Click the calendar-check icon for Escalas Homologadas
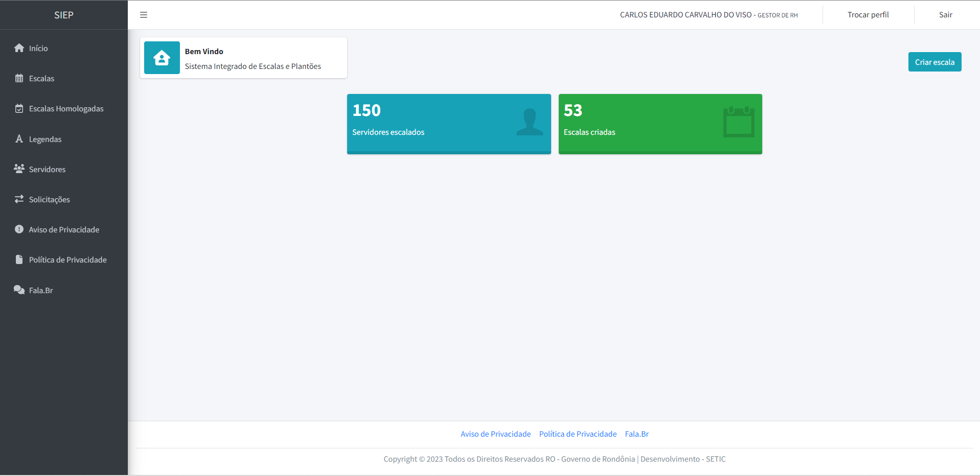The height and width of the screenshot is (476, 980). [x=19, y=108]
